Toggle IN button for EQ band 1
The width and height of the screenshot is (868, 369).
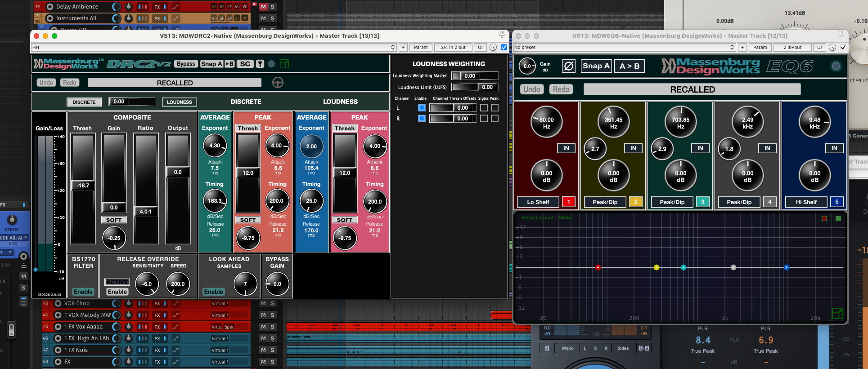click(566, 148)
